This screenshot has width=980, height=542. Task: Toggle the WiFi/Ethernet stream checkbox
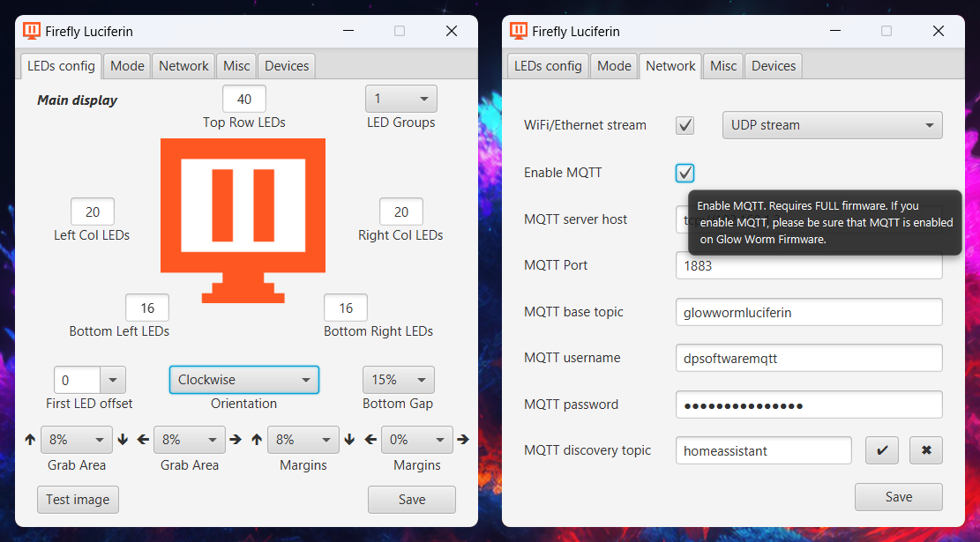[685, 125]
